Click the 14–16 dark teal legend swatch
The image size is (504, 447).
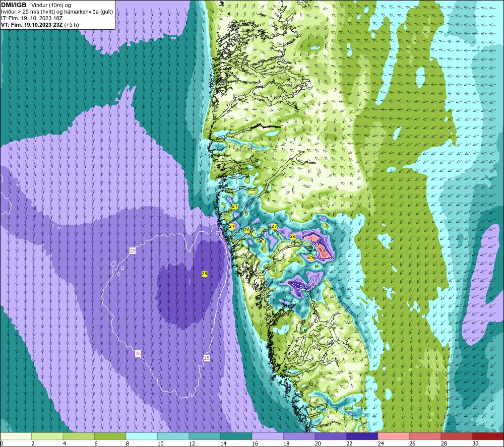click(236, 436)
